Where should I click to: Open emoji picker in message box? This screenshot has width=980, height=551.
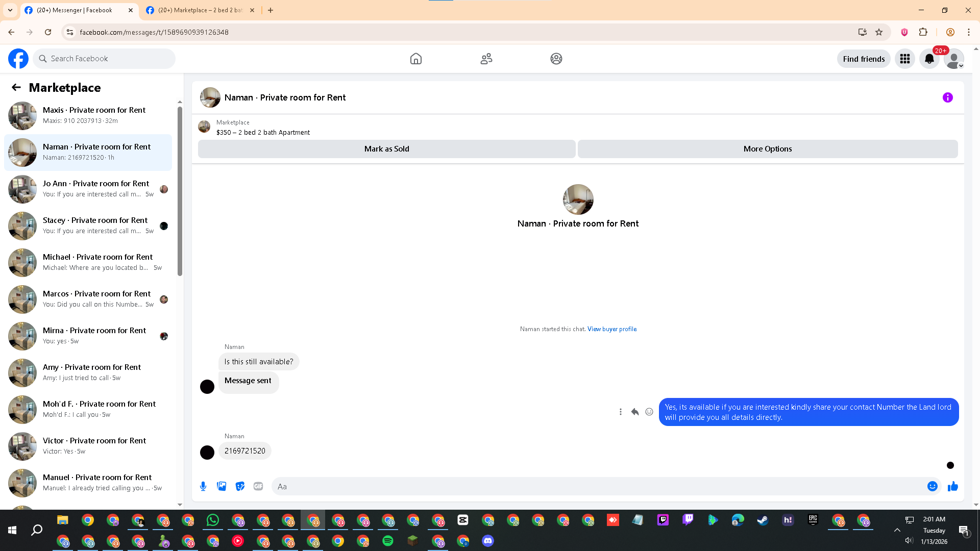click(x=932, y=486)
